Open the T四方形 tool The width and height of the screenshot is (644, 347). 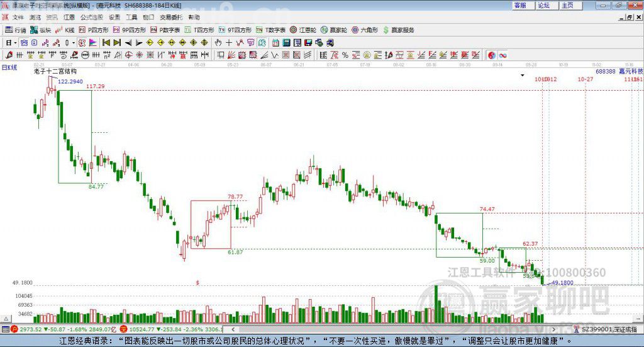[x=199, y=30]
